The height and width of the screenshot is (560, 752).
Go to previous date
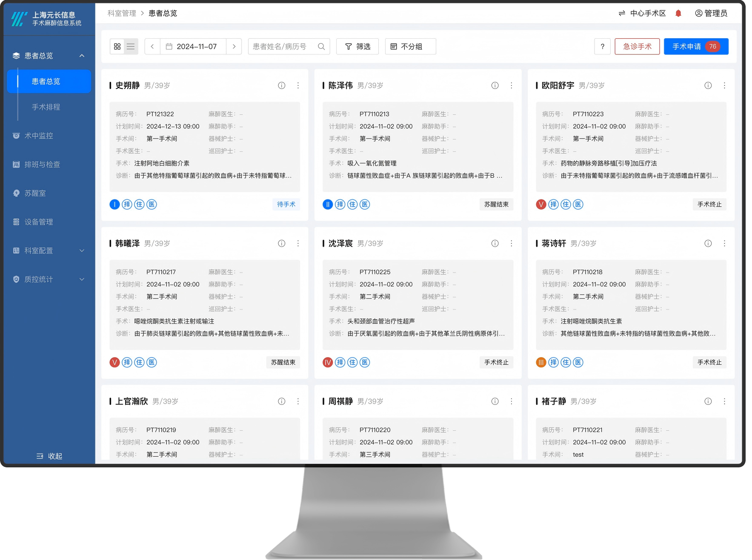152,46
